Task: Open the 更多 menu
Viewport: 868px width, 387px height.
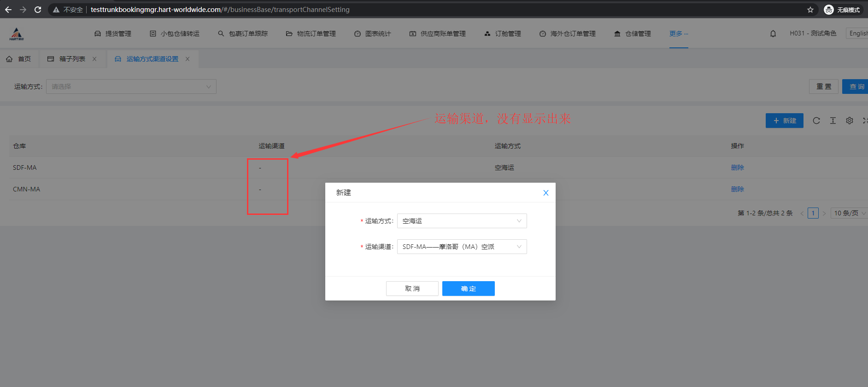Action: tap(678, 34)
